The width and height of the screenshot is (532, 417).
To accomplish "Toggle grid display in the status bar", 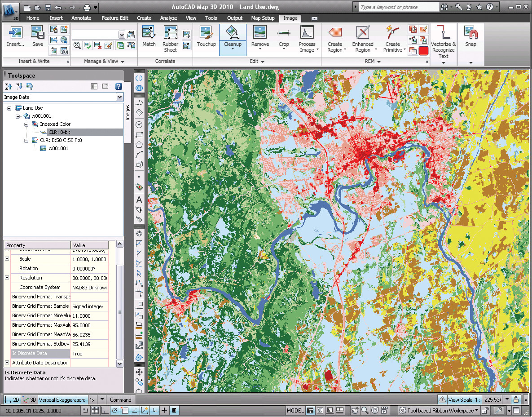I will pos(95,410).
